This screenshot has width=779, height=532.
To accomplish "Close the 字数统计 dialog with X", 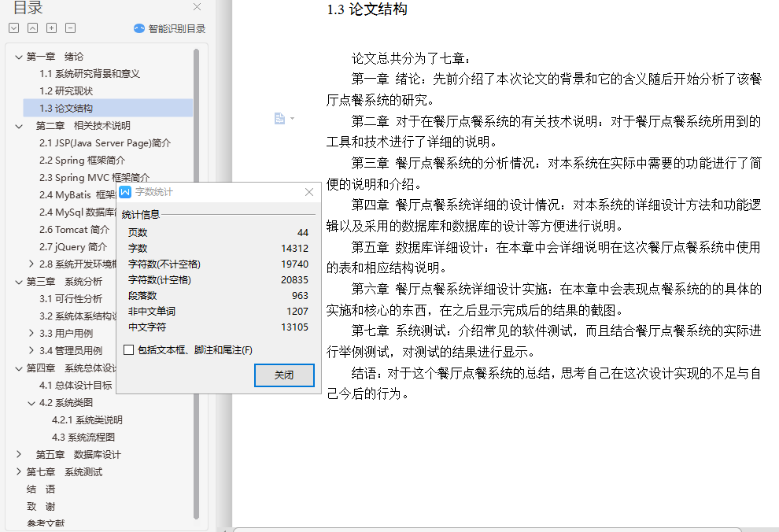I will tap(309, 192).
